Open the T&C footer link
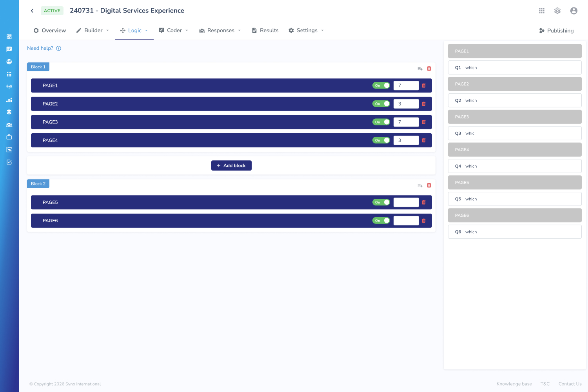 click(x=545, y=384)
